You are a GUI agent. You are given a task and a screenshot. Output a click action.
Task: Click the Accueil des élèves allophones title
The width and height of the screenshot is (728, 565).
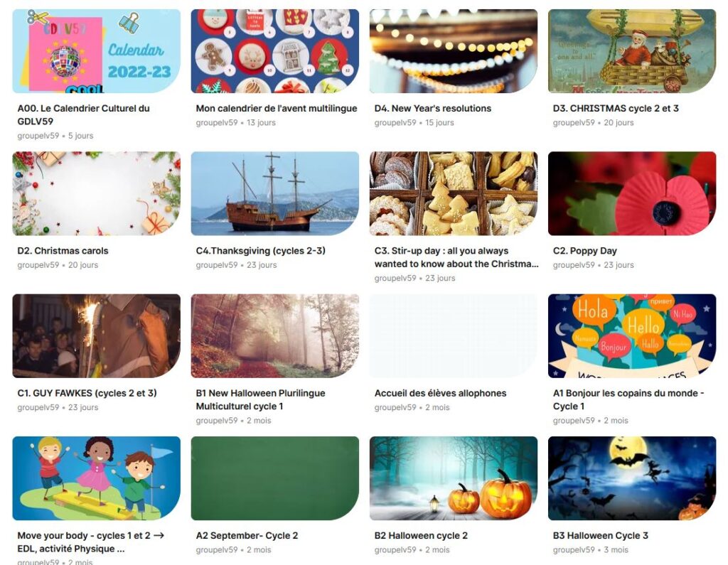440,393
